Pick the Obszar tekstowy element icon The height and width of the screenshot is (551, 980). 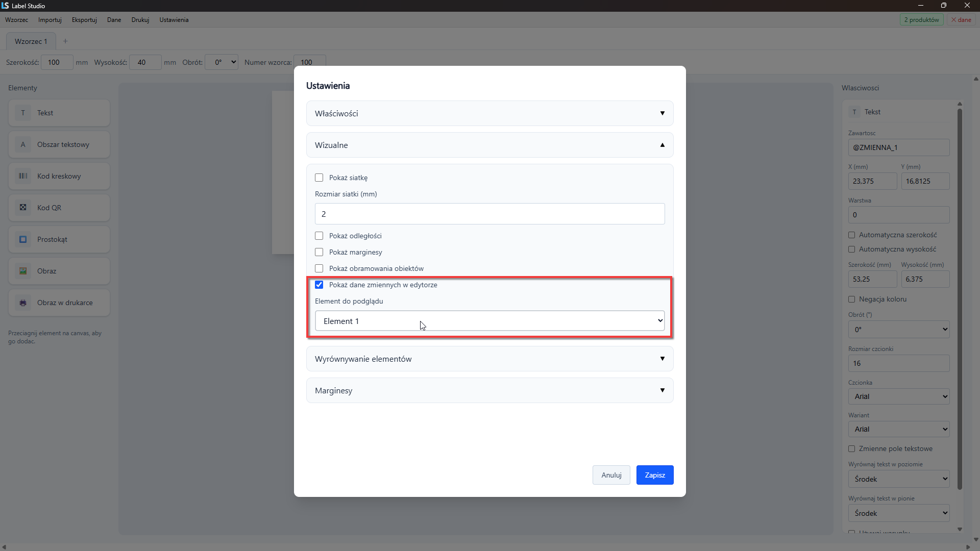[23, 144]
